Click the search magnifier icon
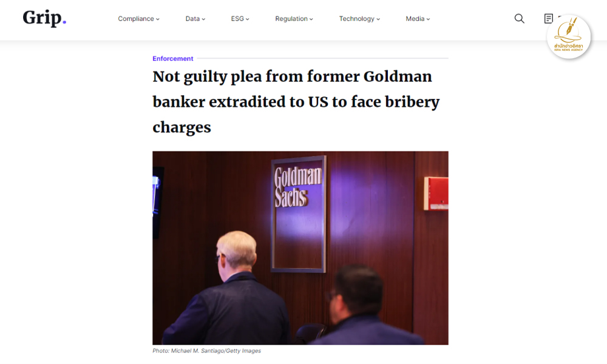 click(519, 19)
